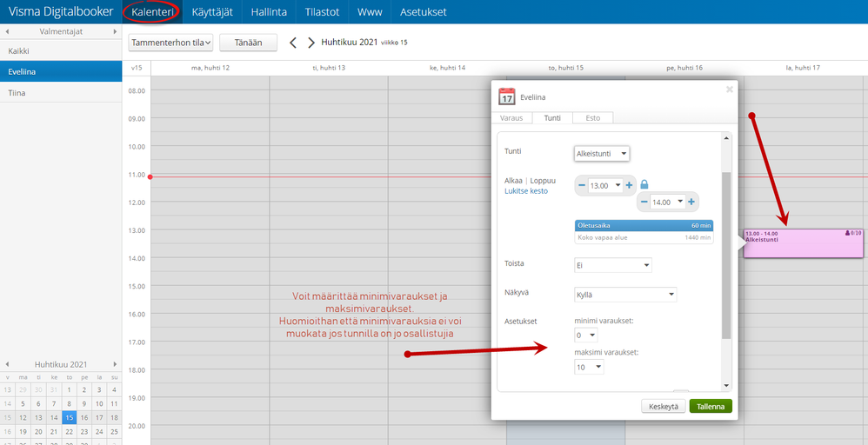This screenshot has width=868, height=445.
Task: Open the Tilastot menu
Action: click(322, 11)
